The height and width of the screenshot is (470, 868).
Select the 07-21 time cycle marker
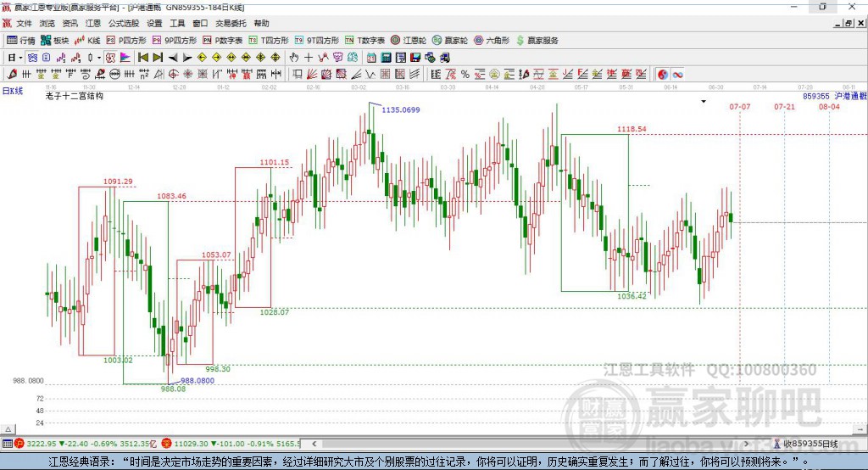click(x=784, y=106)
